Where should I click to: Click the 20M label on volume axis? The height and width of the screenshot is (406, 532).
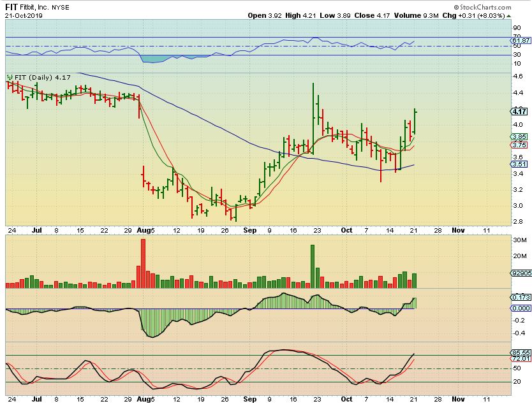520,256
